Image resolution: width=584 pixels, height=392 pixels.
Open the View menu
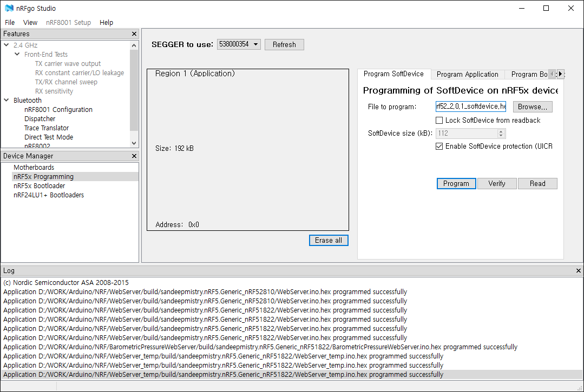[x=30, y=22]
